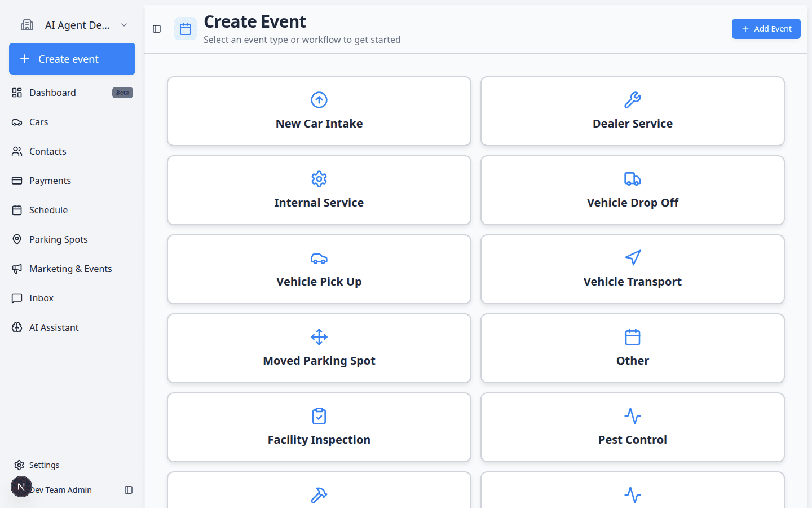Click the Dev Team Admin account name
The width and height of the screenshot is (812, 508).
61,490
